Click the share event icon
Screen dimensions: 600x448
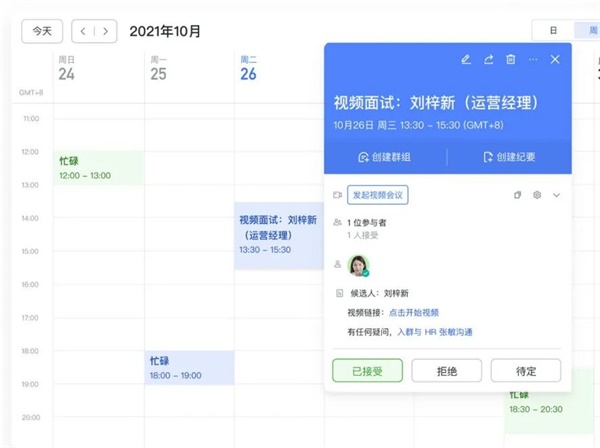[x=489, y=60]
